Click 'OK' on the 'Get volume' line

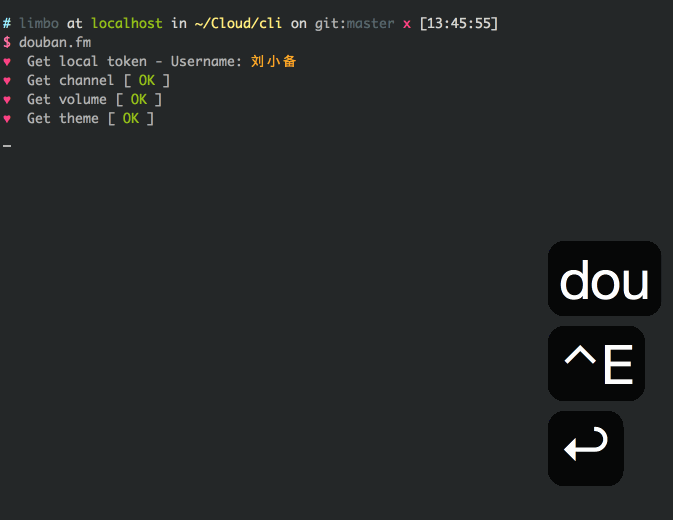(x=139, y=99)
